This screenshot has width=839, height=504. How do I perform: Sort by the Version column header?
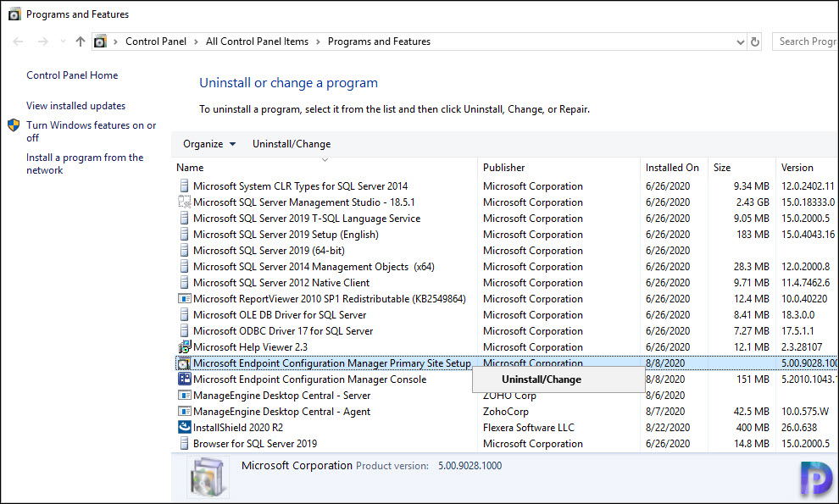797,168
